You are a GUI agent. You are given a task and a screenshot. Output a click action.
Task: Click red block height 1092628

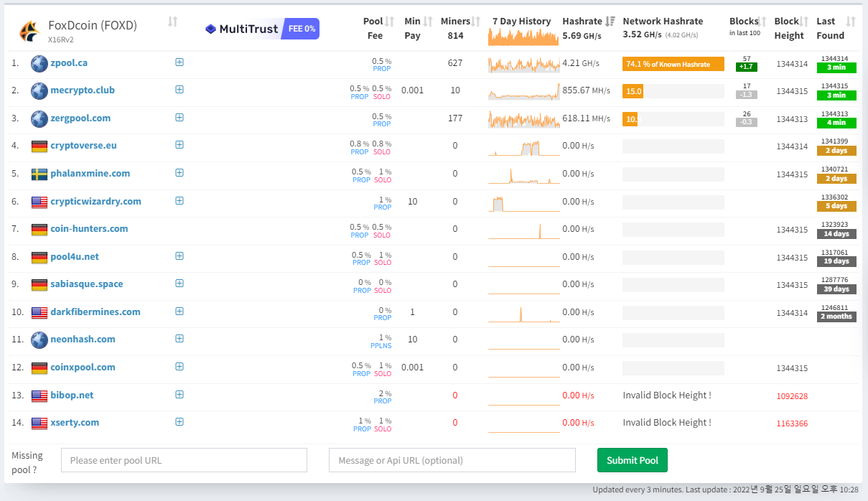(x=792, y=396)
